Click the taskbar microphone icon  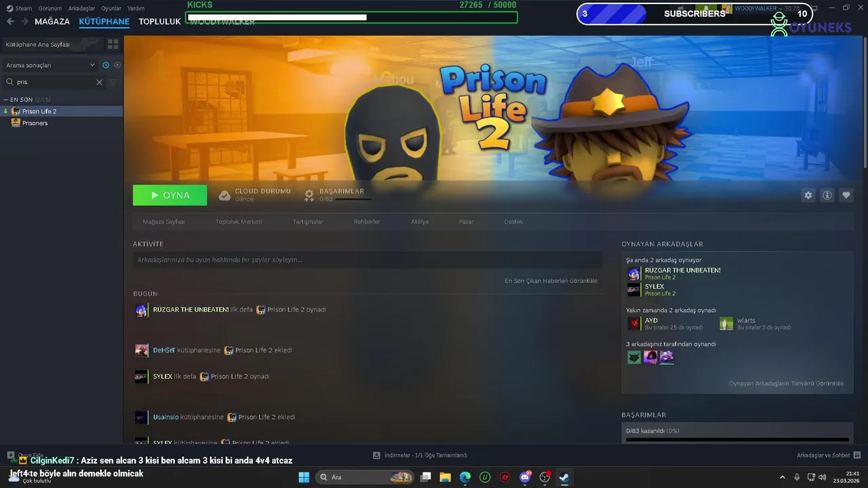(x=797, y=476)
